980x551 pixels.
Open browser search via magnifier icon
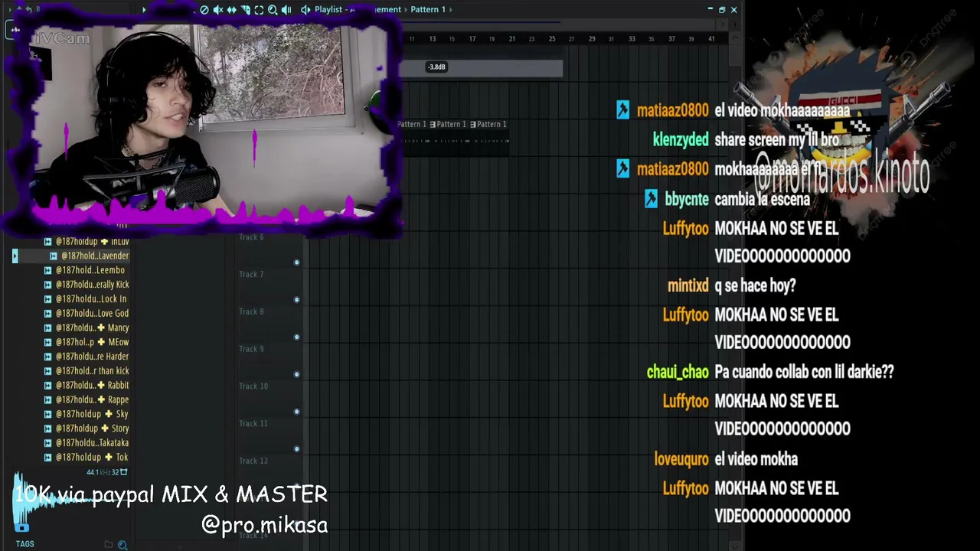(x=122, y=545)
